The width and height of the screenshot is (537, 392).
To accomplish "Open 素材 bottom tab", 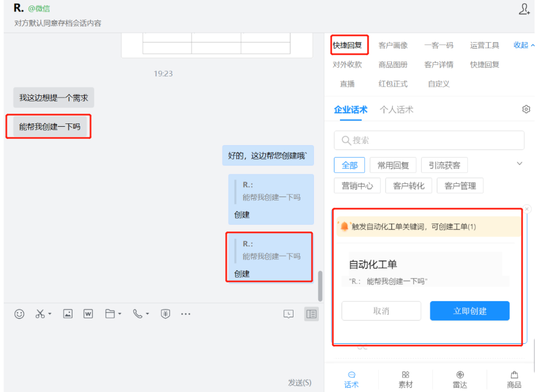I will (405, 380).
